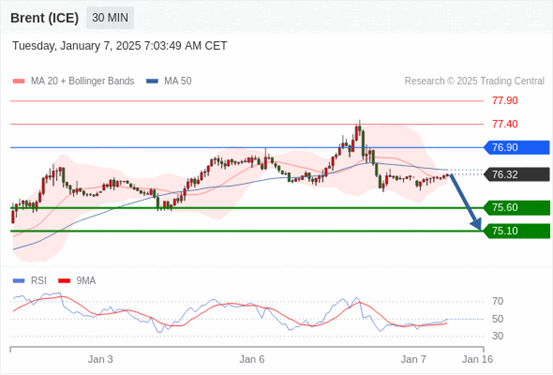Select the 76.32 current price tag

pos(517,175)
